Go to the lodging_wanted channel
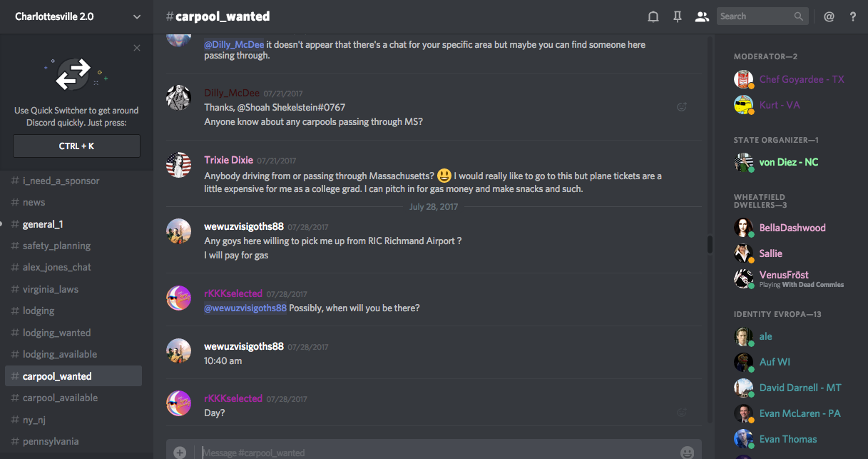 coord(56,333)
